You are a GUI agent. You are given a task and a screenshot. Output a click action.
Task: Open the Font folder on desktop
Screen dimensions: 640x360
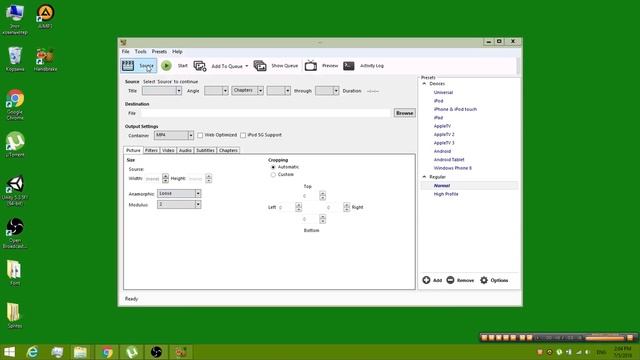point(14,272)
